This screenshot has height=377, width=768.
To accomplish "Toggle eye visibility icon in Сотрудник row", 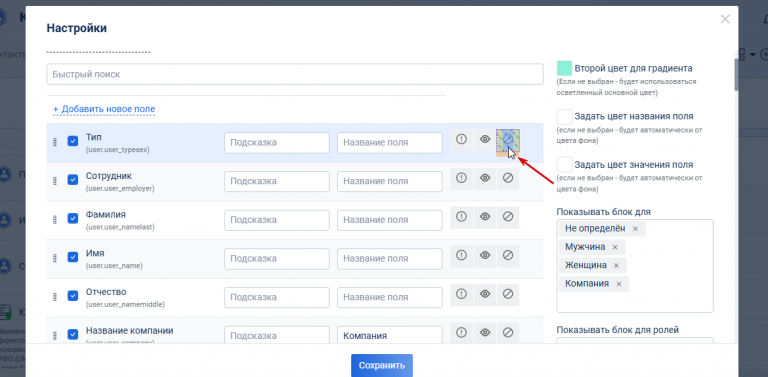I will pyautogui.click(x=485, y=179).
